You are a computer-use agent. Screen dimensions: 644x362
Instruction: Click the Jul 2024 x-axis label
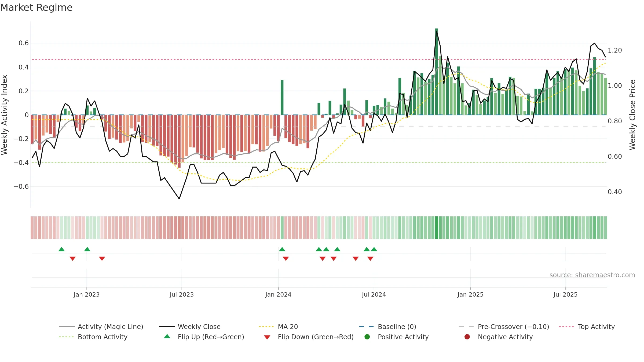tap(374, 294)
